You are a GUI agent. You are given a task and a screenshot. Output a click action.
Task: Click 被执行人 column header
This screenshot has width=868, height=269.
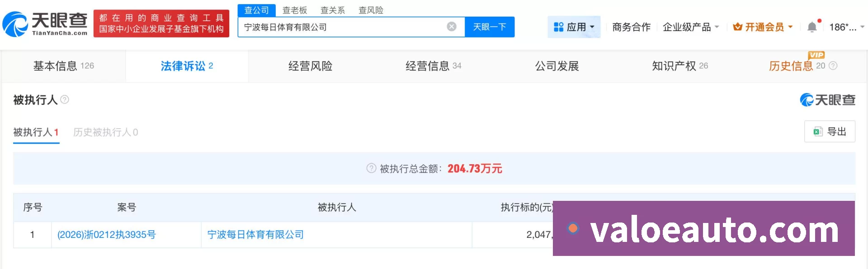337,207
